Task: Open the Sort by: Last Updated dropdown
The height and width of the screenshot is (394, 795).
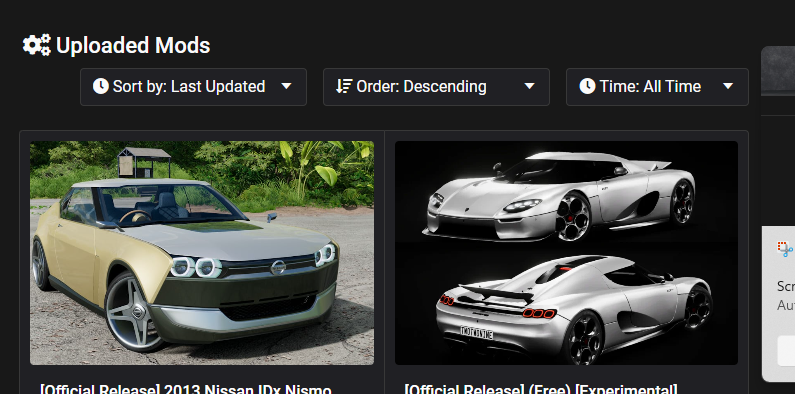Action: coord(193,87)
